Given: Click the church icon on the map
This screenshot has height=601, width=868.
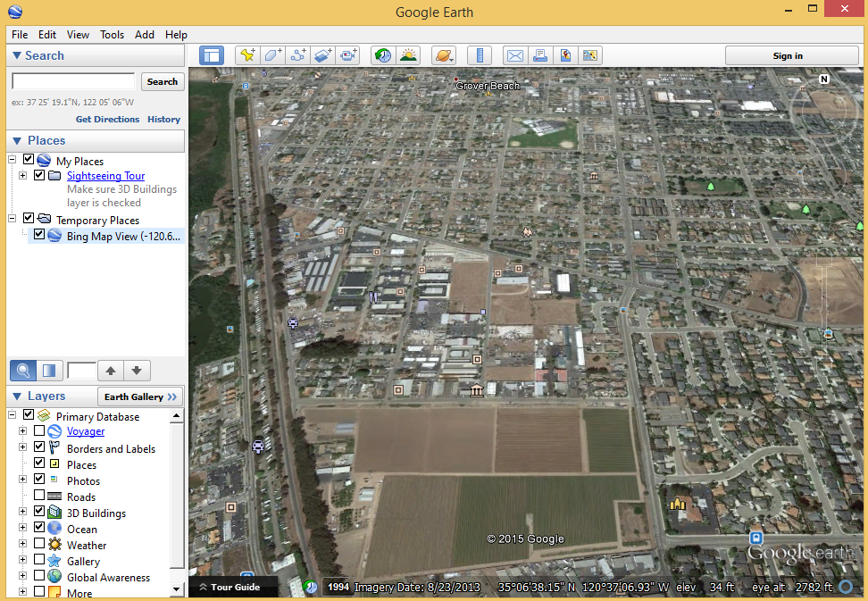Looking at the screenshot, I should click(678, 503).
